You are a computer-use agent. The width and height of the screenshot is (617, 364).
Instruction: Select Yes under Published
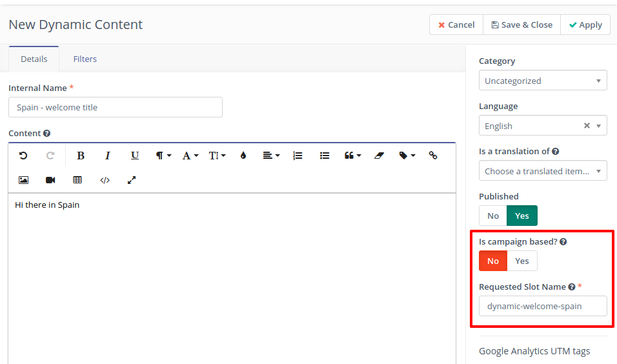[522, 216]
